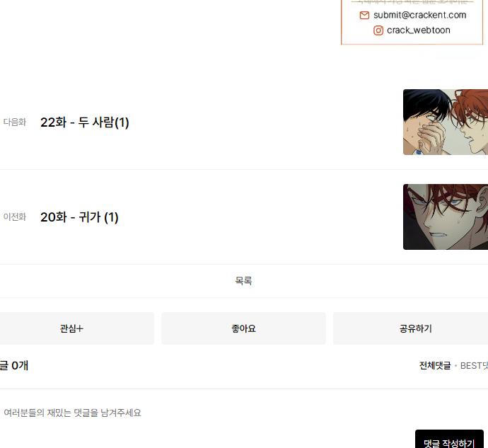Switch to BEST댓글 tab
488x448 pixels.
click(x=474, y=365)
